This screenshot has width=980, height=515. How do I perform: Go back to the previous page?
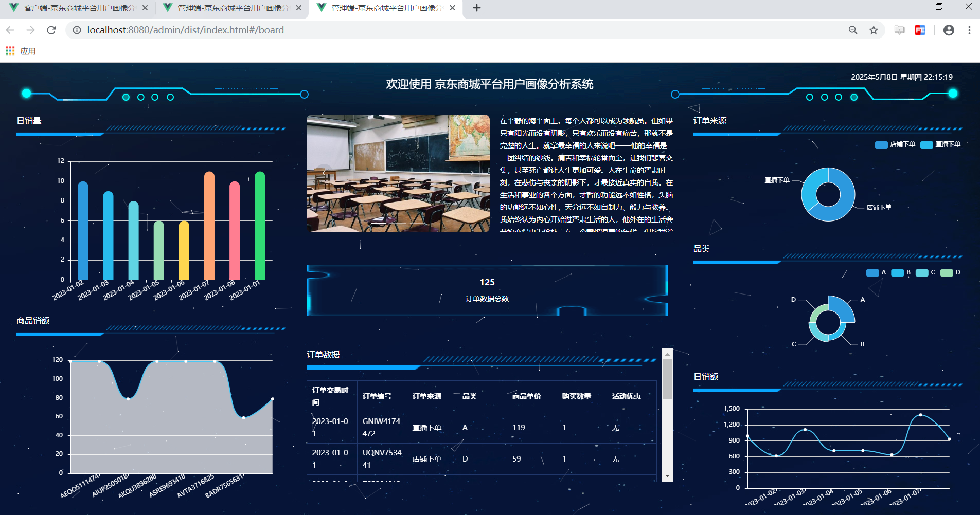(x=10, y=30)
